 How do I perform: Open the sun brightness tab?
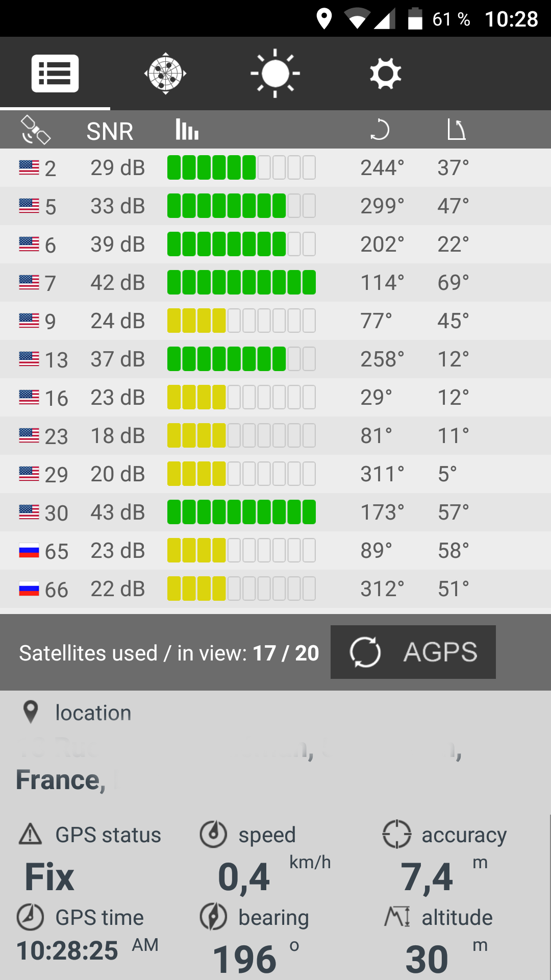point(275,73)
